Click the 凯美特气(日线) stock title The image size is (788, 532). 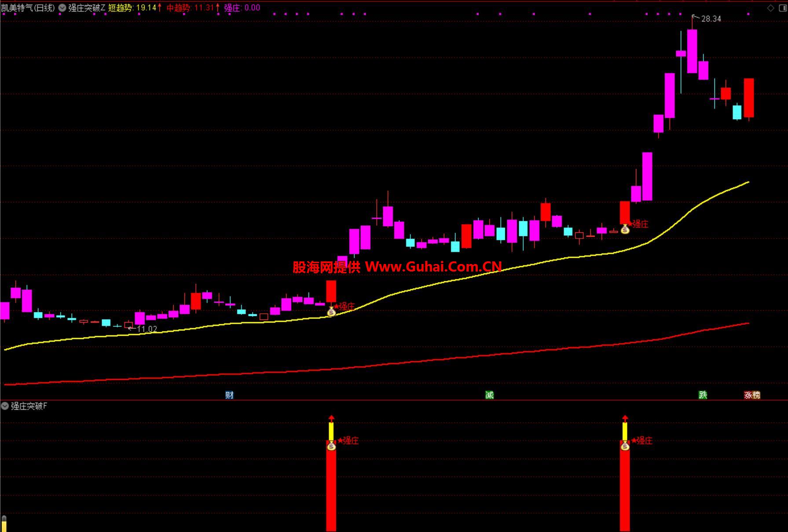(x=28, y=8)
